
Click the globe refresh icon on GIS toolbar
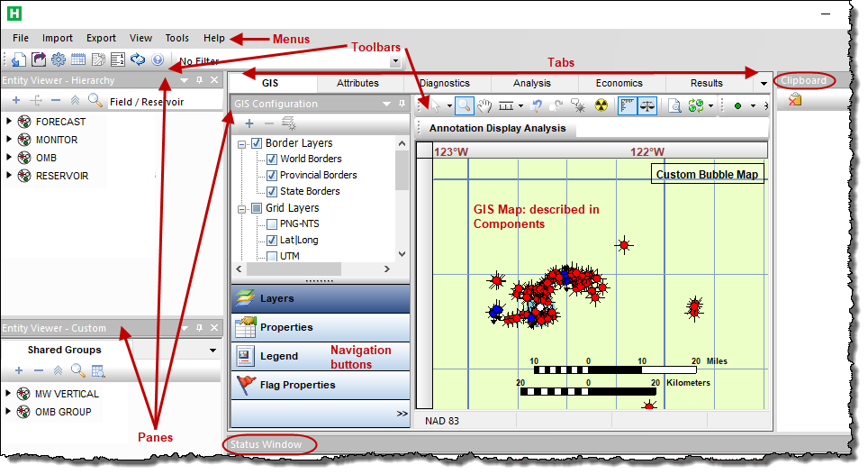click(x=696, y=105)
